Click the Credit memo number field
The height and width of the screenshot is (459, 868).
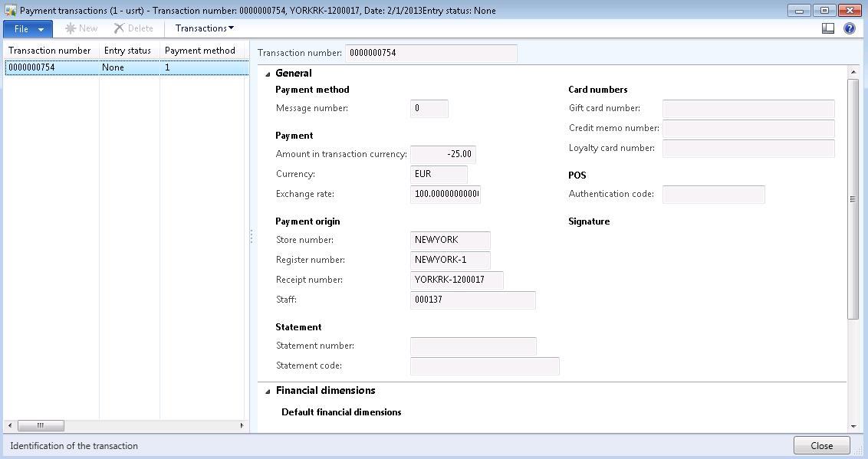coord(748,128)
